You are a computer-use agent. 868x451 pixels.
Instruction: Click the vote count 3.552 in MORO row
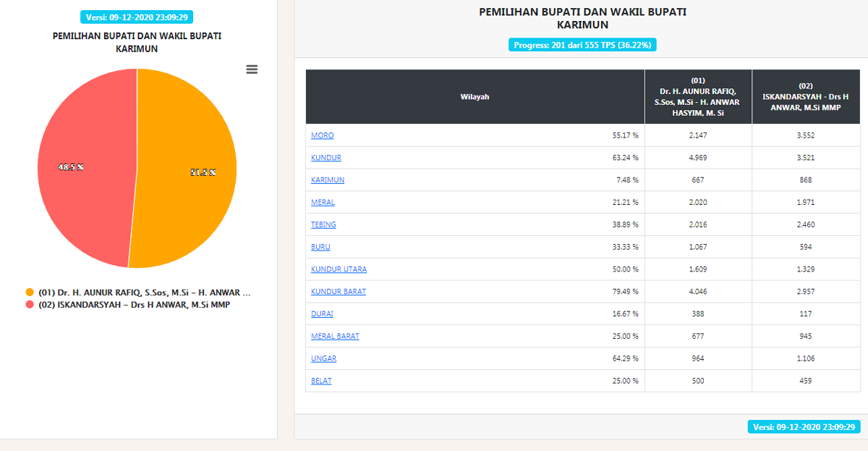[x=806, y=135]
